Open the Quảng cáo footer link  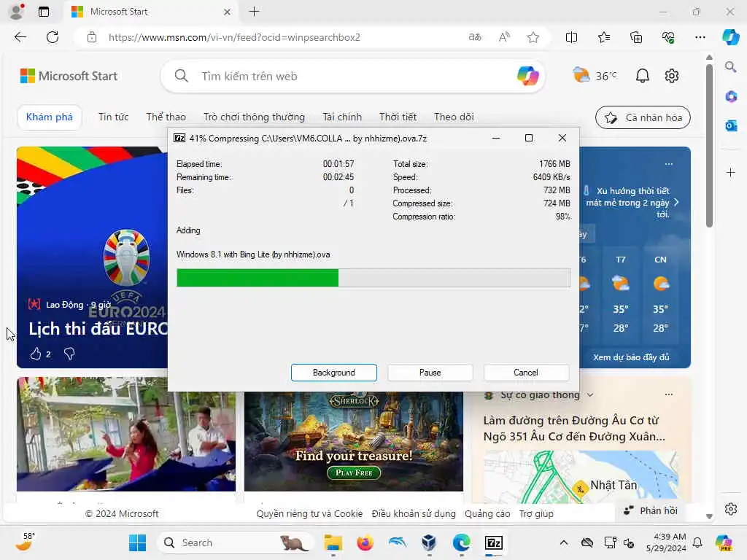pos(487,514)
